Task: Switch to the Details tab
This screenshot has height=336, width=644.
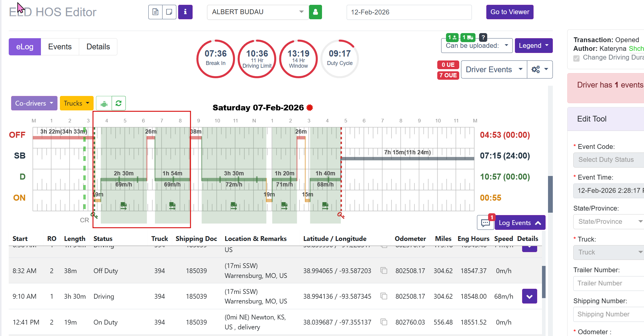Action: click(98, 47)
